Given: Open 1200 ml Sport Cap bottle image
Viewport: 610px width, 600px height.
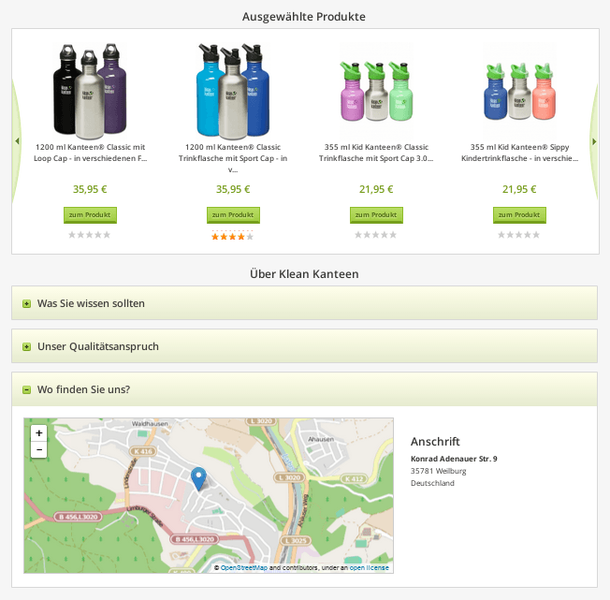Looking at the screenshot, I should pyautogui.click(x=233, y=91).
